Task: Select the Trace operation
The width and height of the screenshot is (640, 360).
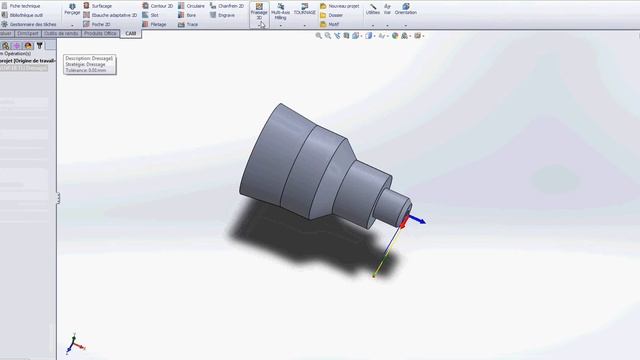Action: [188, 24]
